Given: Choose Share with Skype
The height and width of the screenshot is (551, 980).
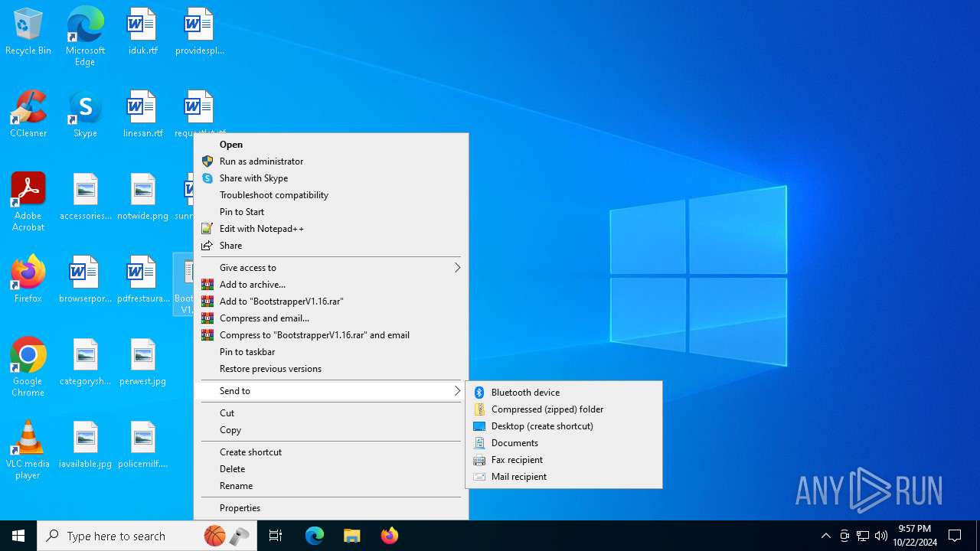Looking at the screenshot, I should (331, 178).
